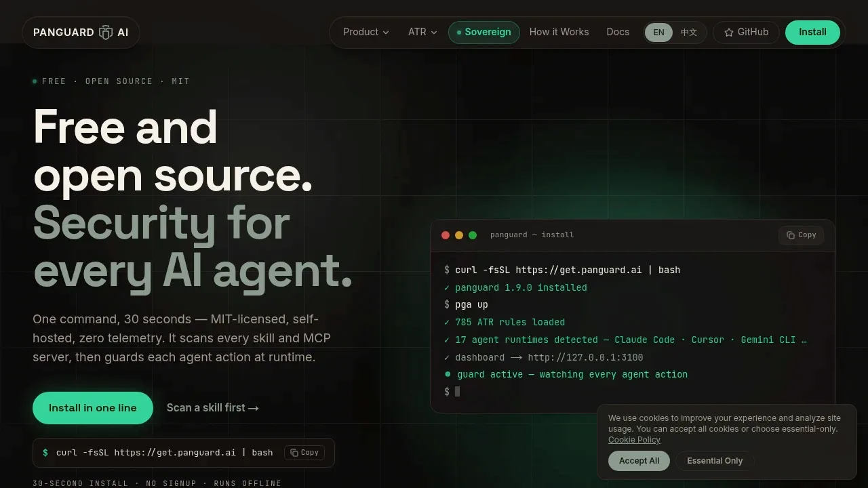Click the Install in one line button
This screenshot has height=488, width=868.
93,408
